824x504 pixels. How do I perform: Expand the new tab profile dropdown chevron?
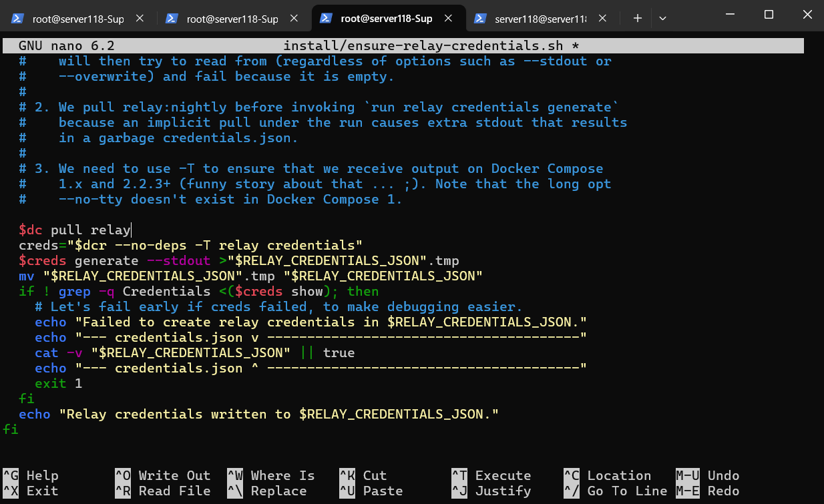(x=662, y=19)
